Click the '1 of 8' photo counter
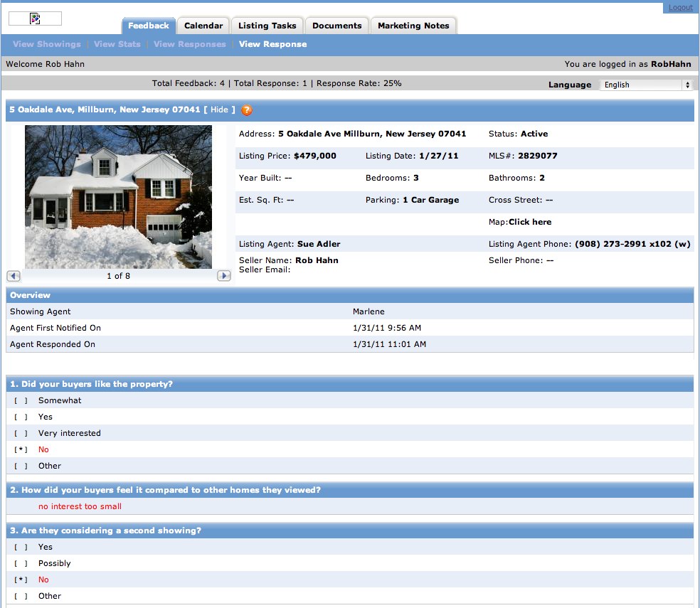This screenshot has width=700, height=608. (118, 276)
